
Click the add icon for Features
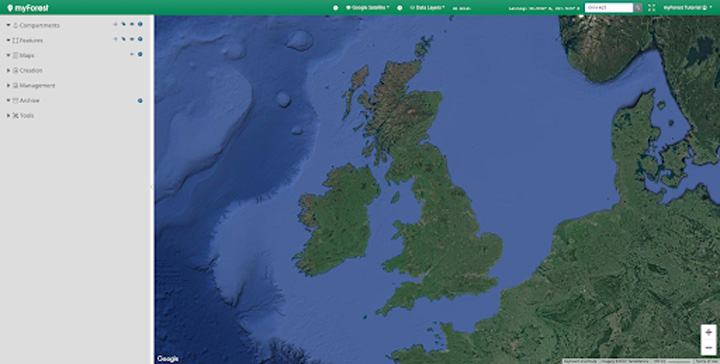pyautogui.click(x=115, y=39)
